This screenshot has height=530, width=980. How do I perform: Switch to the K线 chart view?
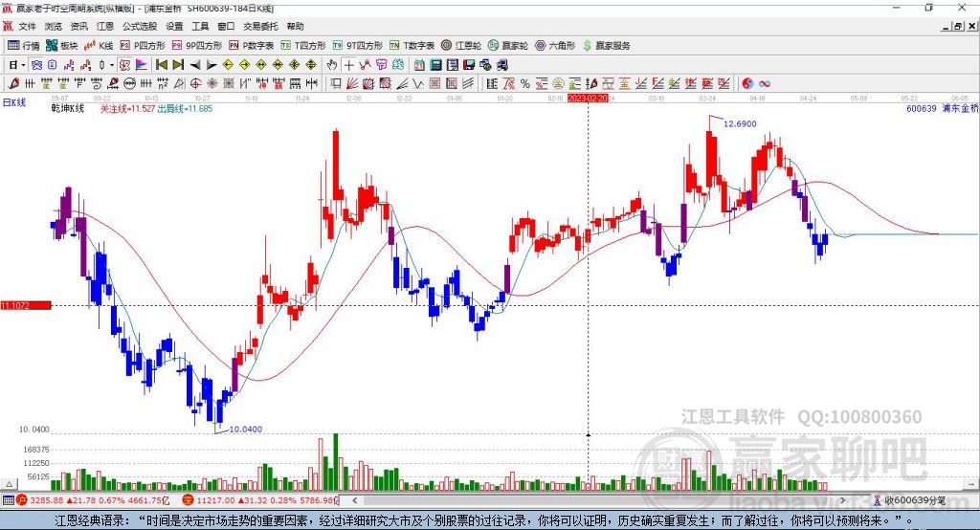(99, 46)
